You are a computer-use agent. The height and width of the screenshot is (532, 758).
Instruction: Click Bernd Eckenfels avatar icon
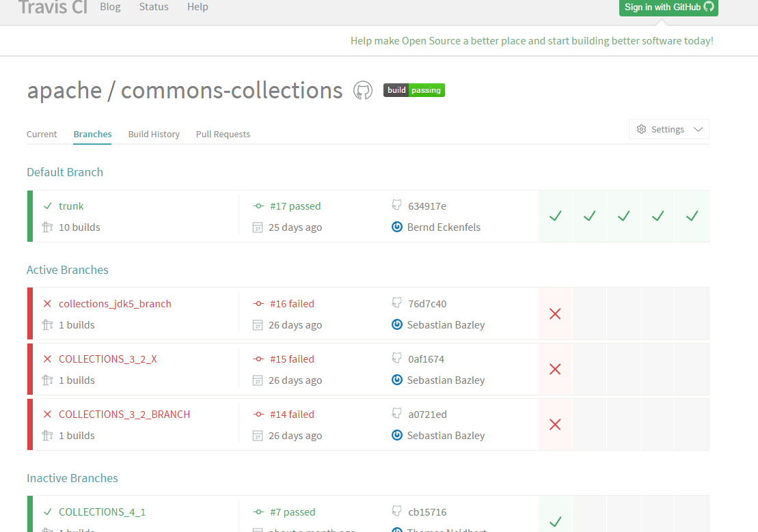coord(397,227)
